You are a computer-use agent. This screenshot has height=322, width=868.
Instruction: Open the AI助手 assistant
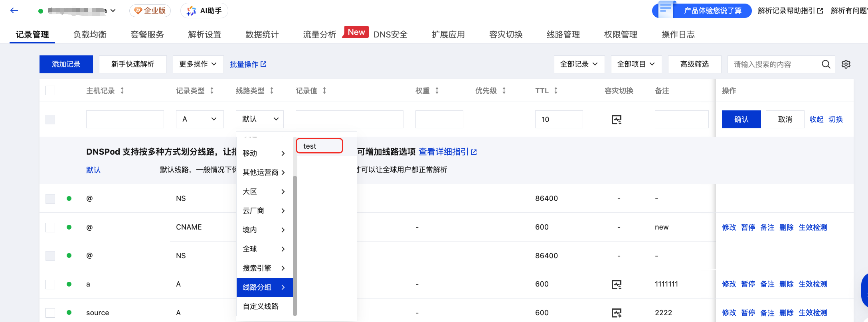click(204, 11)
